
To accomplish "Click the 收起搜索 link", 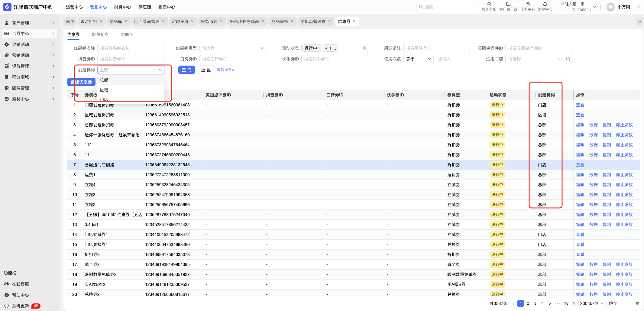I will [x=225, y=70].
